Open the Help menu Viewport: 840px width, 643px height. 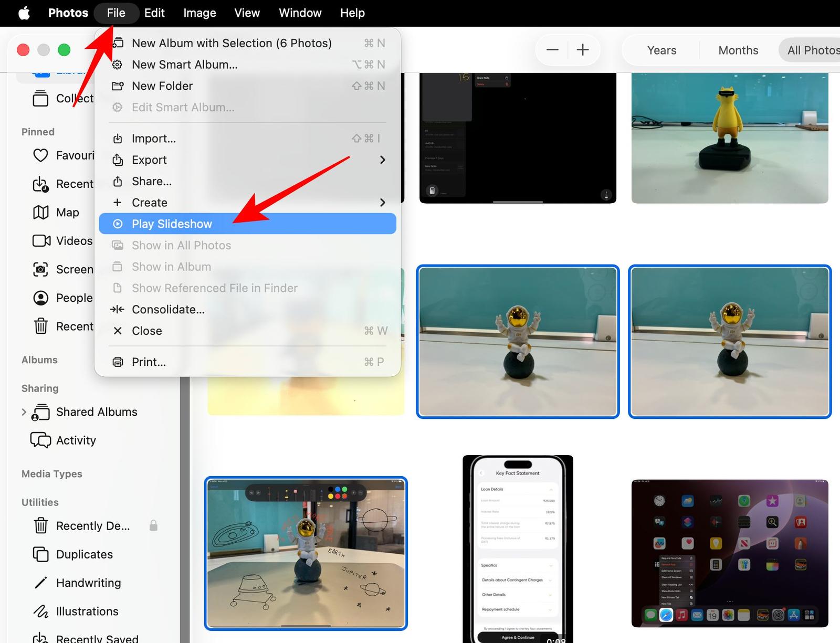[x=352, y=13]
